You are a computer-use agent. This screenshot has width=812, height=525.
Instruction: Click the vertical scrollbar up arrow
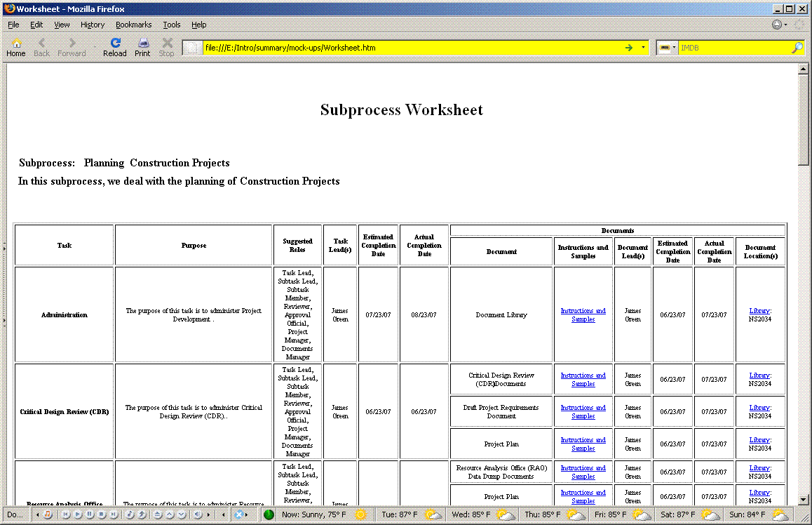[x=803, y=68]
